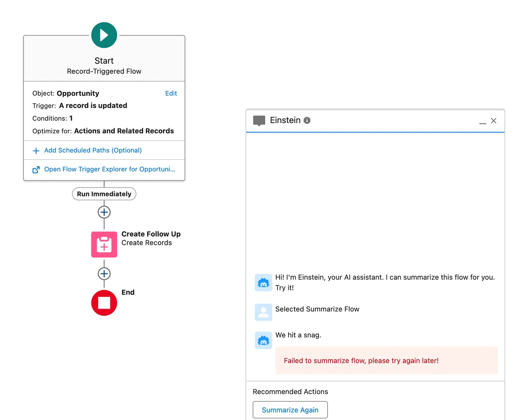Click Einstein avatar beside 'We hit a snag'
The height and width of the screenshot is (420, 513).
tap(263, 340)
